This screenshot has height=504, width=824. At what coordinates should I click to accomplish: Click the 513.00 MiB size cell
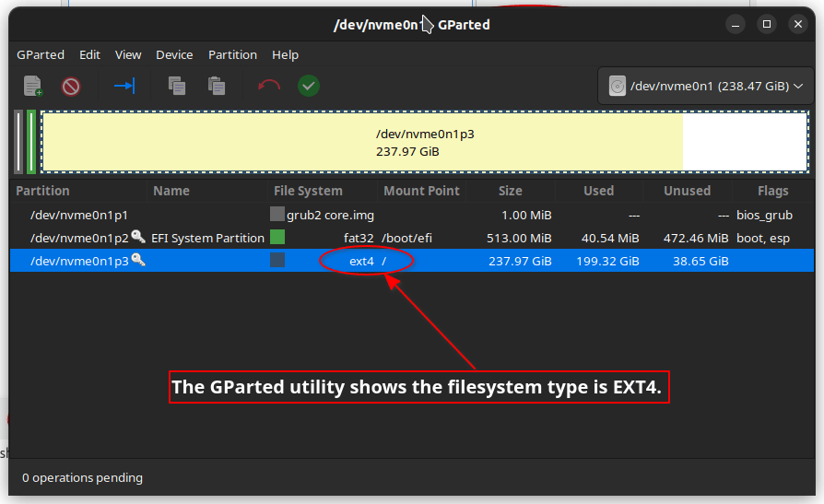(519, 238)
